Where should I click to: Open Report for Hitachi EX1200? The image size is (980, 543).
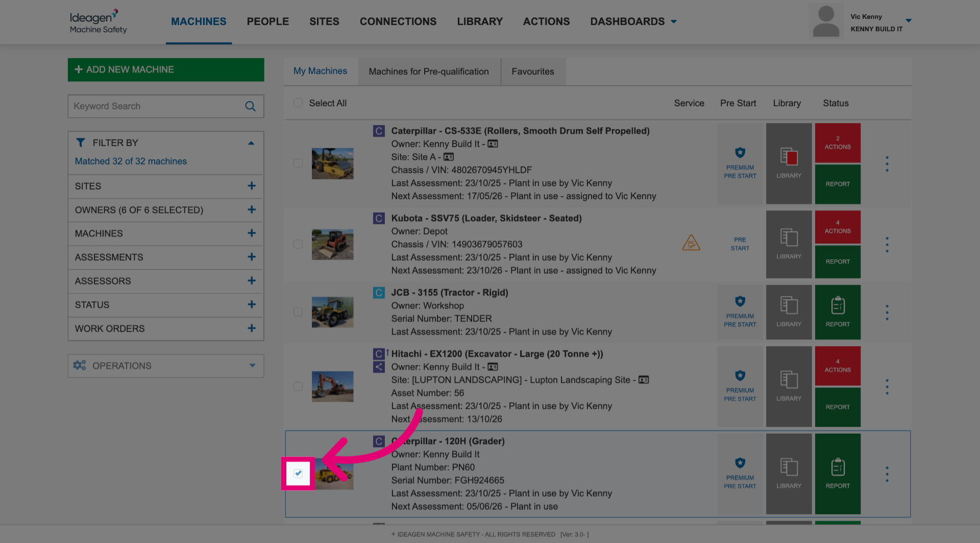(x=838, y=407)
